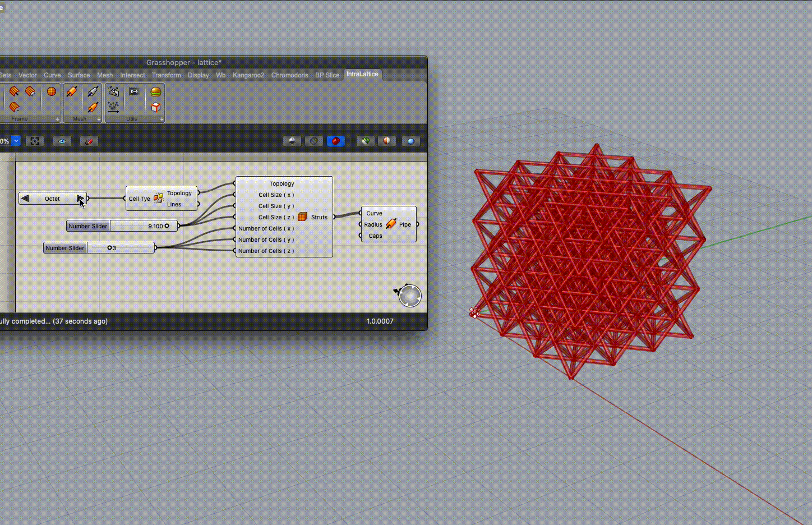Image resolution: width=812 pixels, height=525 pixels.
Task: Click the Struts output label
Action: (319, 217)
